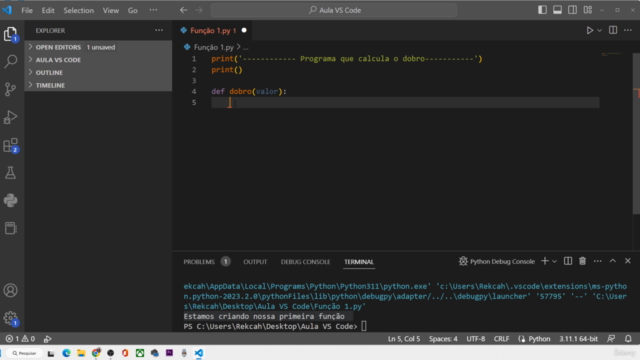Create a new terminal with plus icon

tap(544, 261)
